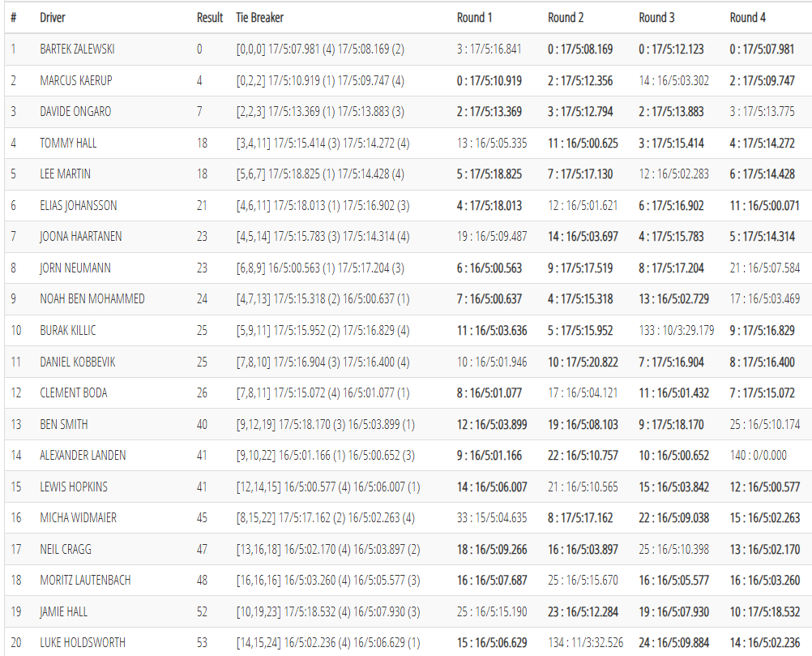812x656 pixels.
Task: Click Jorn Neumann's Round 2 result
Action: (580, 268)
